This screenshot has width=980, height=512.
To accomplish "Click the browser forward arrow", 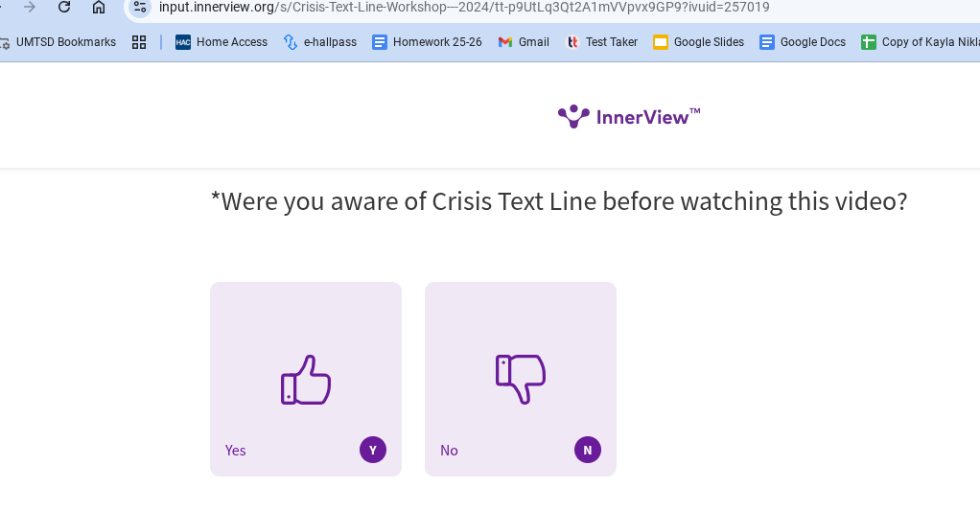I will click(30, 8).
